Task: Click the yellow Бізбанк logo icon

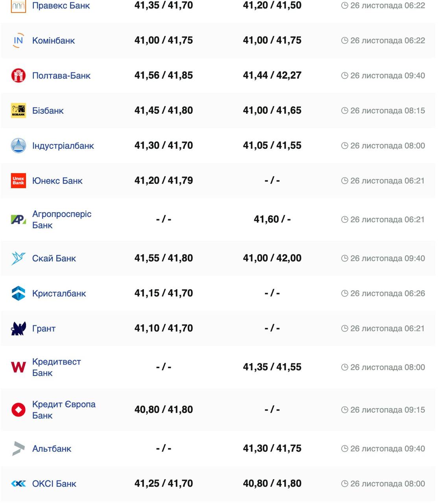Action: click(x=18, y=111)
